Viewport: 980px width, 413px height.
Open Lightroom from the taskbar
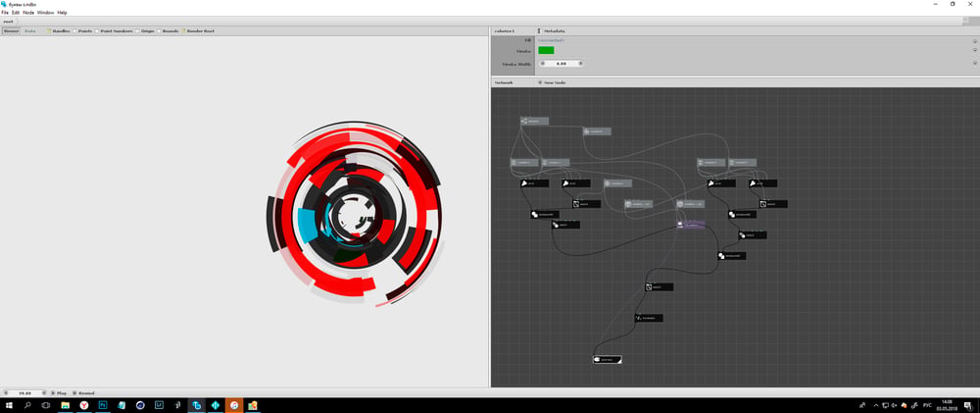coord(159,405)
